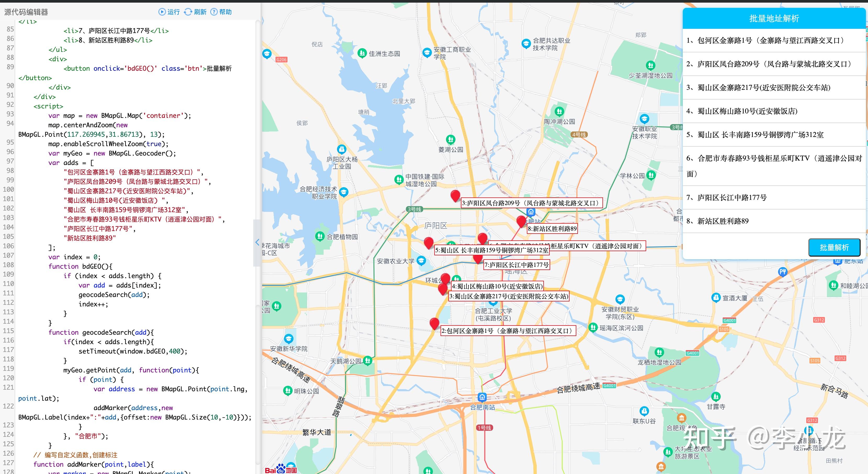This screenshot has height=474, width=868.
Task: Click 明珠公园 park icon
Action: (x=288, y=391)
